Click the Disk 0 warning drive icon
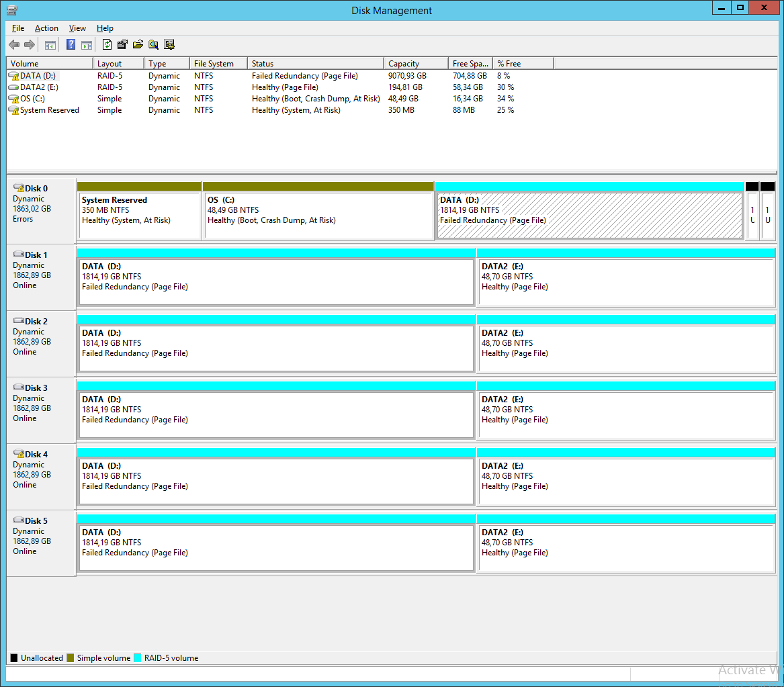 point(19,188)
